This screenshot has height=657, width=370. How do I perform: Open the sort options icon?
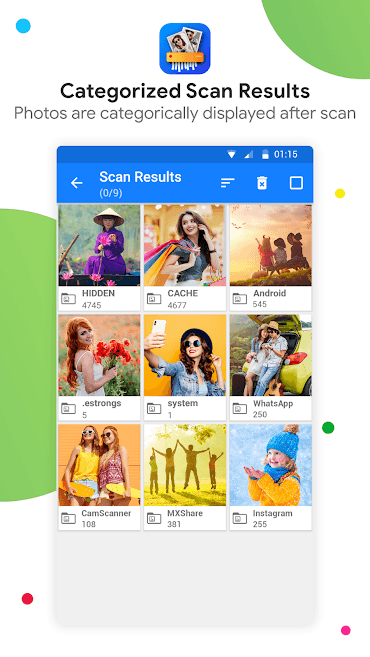click(228, 183)
